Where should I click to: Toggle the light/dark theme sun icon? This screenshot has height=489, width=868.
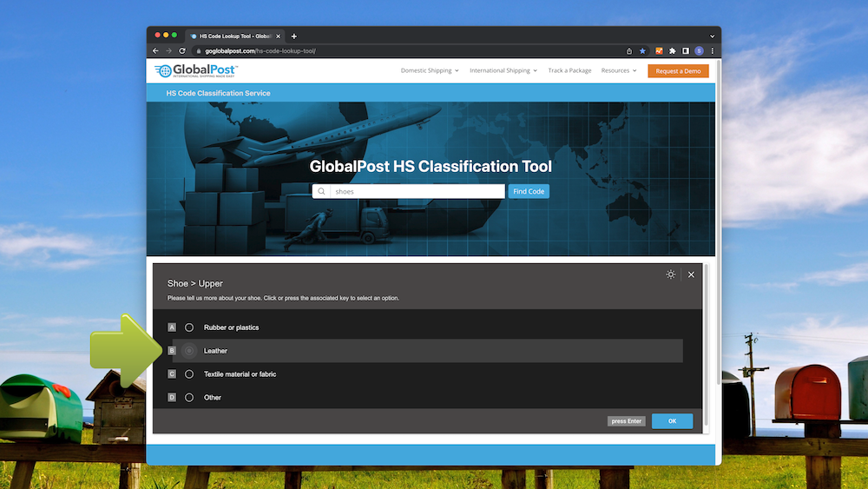[671, 274]
